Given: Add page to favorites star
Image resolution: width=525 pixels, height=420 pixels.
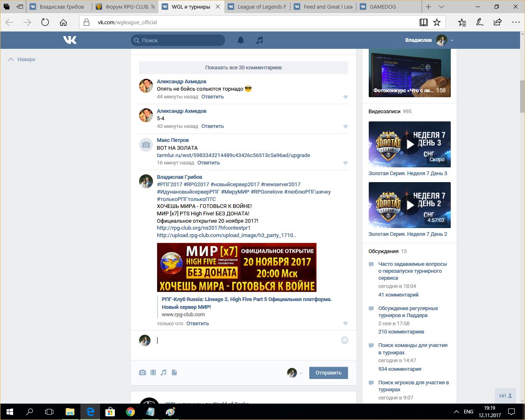Looking at the screenshot, I should point(437,23).
